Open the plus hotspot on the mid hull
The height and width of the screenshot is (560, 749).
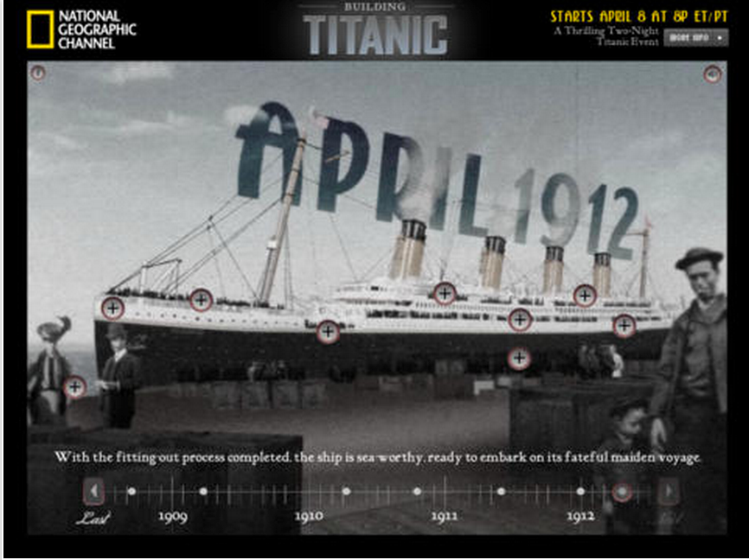pyautogui.click(x=328, y=331)
